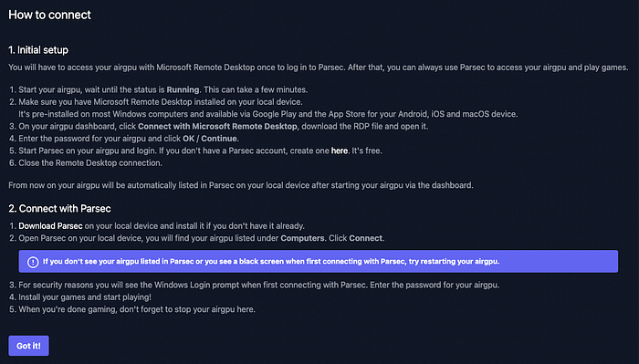Open the Download Parsec link
Image resolution: width=639 pixels, height=364 pixels.
tap(50, 226)
